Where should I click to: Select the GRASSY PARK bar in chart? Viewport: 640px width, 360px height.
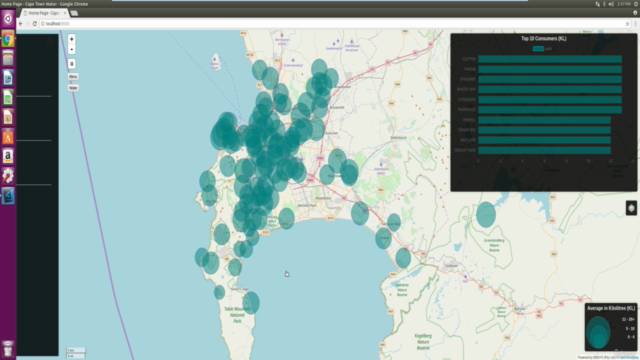point(544,150)
